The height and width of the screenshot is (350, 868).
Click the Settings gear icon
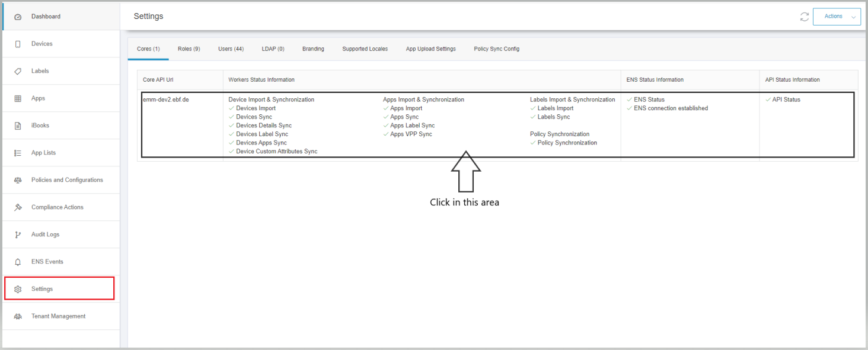point(18,289)
